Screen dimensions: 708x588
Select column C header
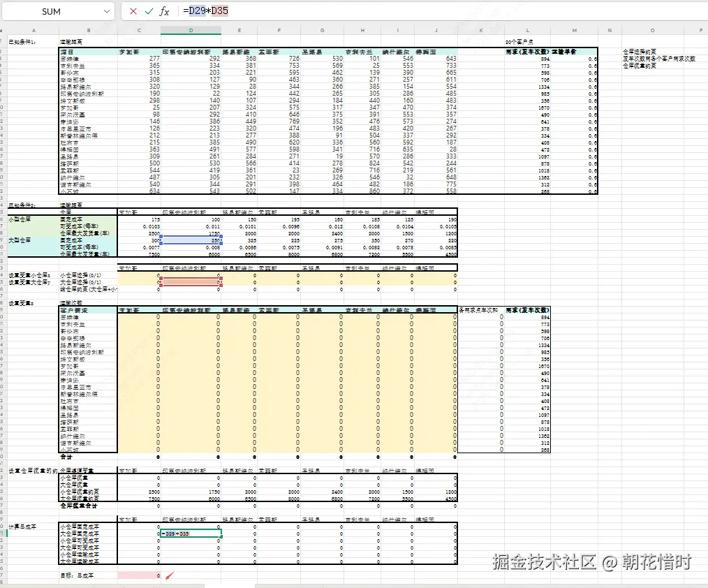[x=139, y=30]
